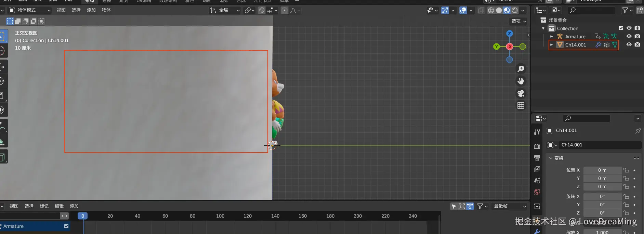This screenshot has height=234, width=644.
Task: Click mesh data icon on Ch14.001 row
Action: (615, 45)
